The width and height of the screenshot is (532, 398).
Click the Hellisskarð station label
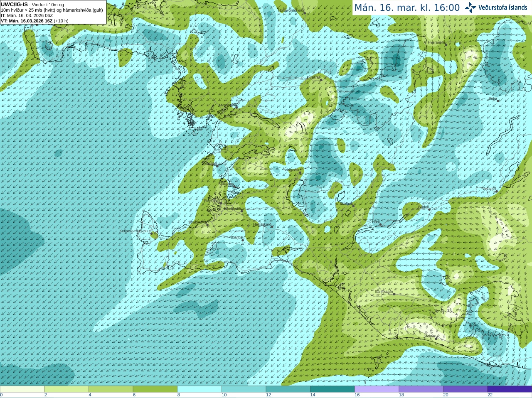tap(262, 224)
